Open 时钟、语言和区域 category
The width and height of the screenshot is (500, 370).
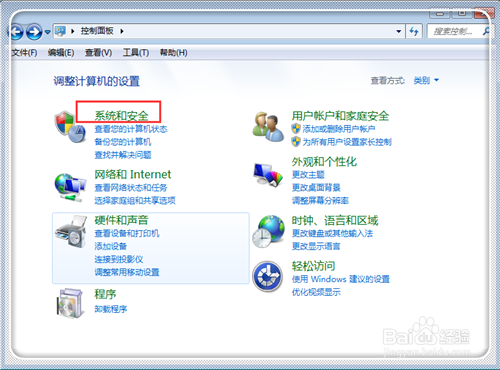pyautogui.click(x=335, y=221)
